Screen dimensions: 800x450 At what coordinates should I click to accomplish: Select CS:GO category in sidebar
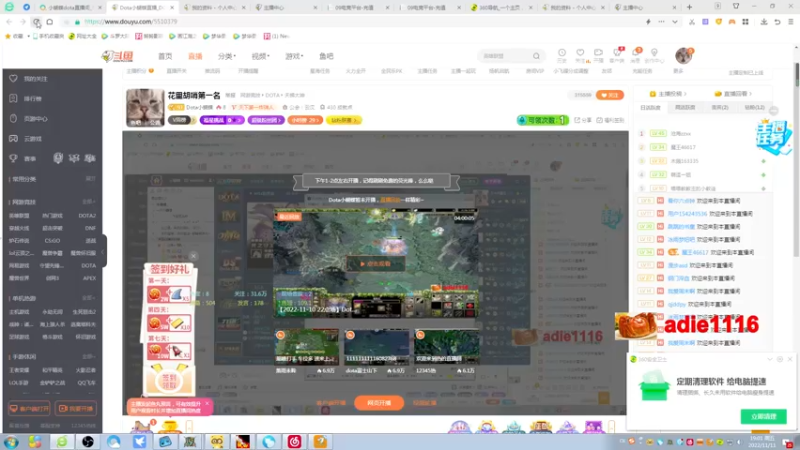point(52,241)
